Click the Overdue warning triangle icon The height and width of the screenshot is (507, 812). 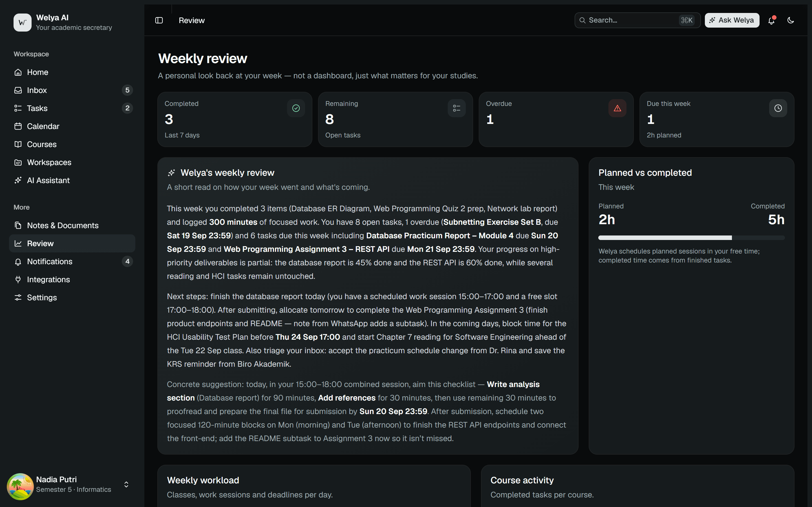617,108
